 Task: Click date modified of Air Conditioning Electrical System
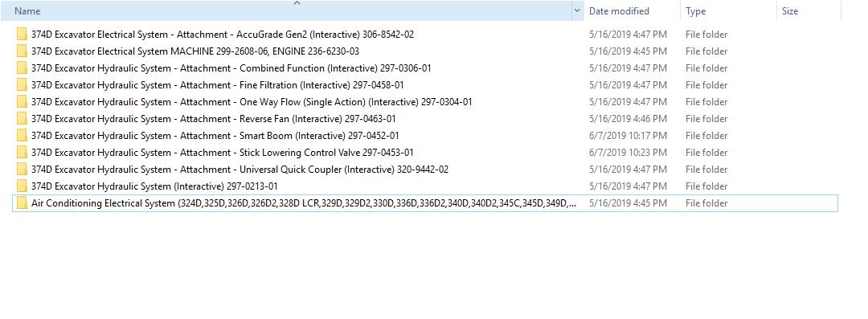click(628, 203)
